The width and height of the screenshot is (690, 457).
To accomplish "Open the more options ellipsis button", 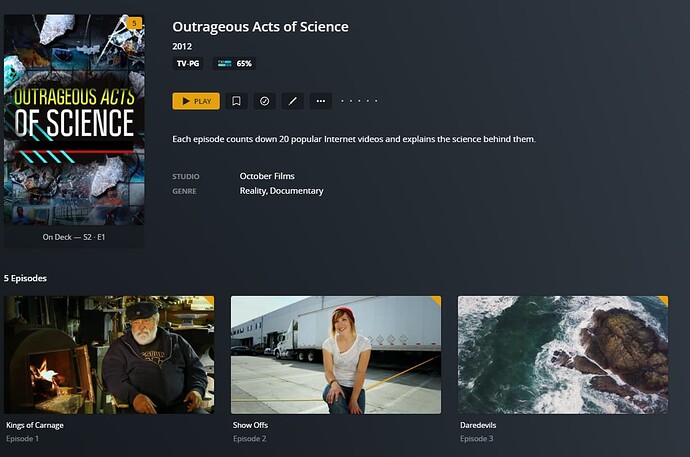I will pos(321,101).
